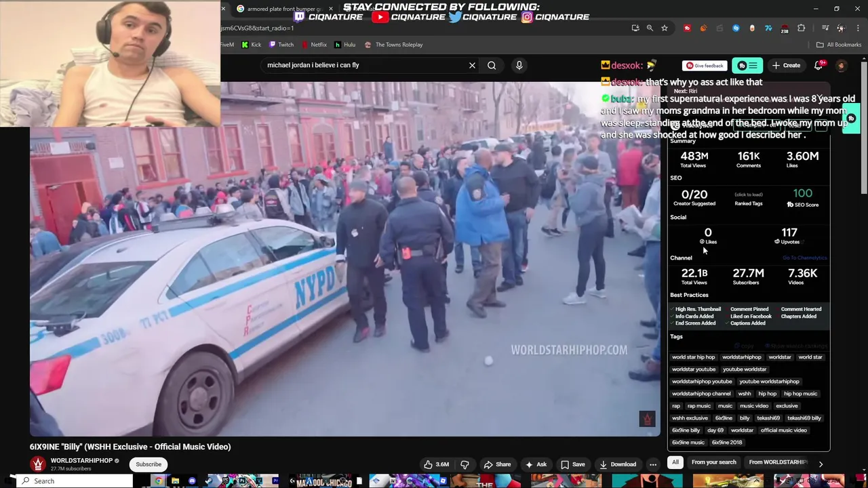
Task: Click the worldstarhiphop tag
Action: click(742, 357)
